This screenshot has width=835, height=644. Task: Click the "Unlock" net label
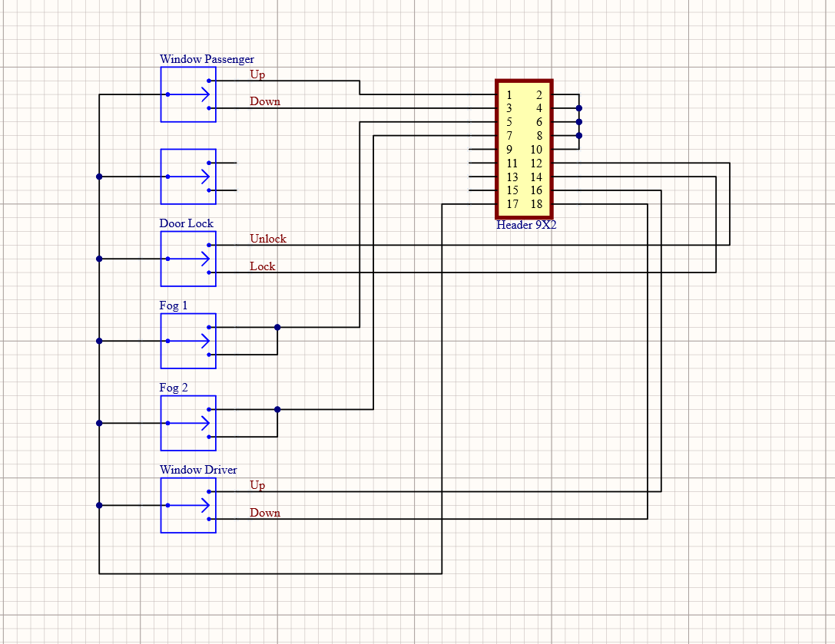267,239
